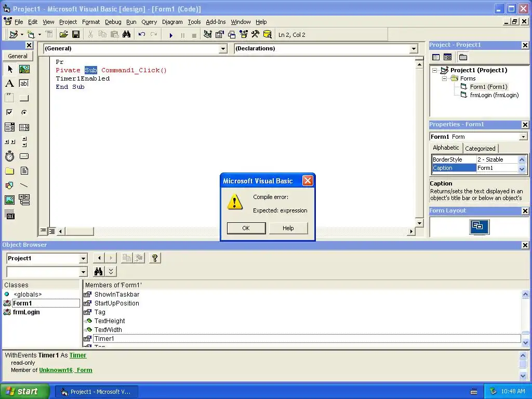The image size is (532, 399).
Task: Select the OptionButton tool in toolbox
Action: [x=24, y=112]
